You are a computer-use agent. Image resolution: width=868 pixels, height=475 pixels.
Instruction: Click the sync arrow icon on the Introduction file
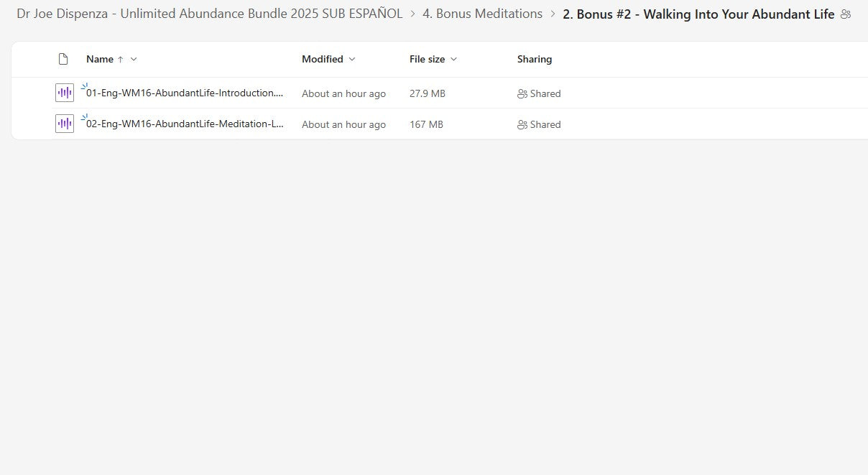click(x=84, y=85)
